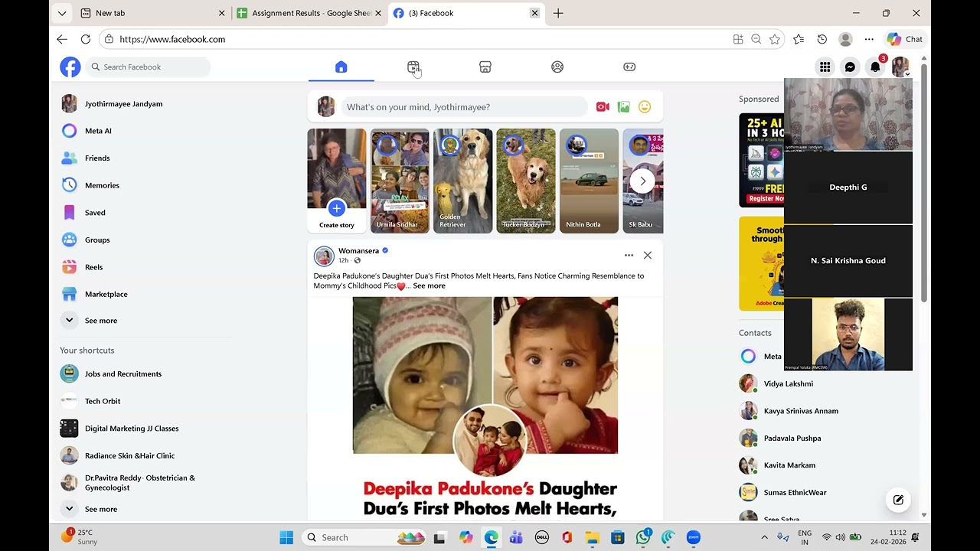Open Reels in left sidebar
The image size is (980, 551).
(x=93, y=267)
